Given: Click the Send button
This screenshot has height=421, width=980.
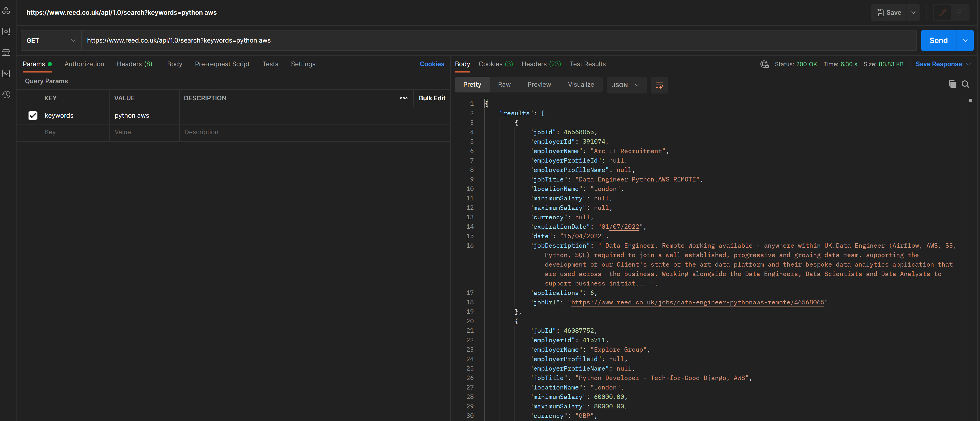Looking at the screenshot, I should click(x=939, y=40).
